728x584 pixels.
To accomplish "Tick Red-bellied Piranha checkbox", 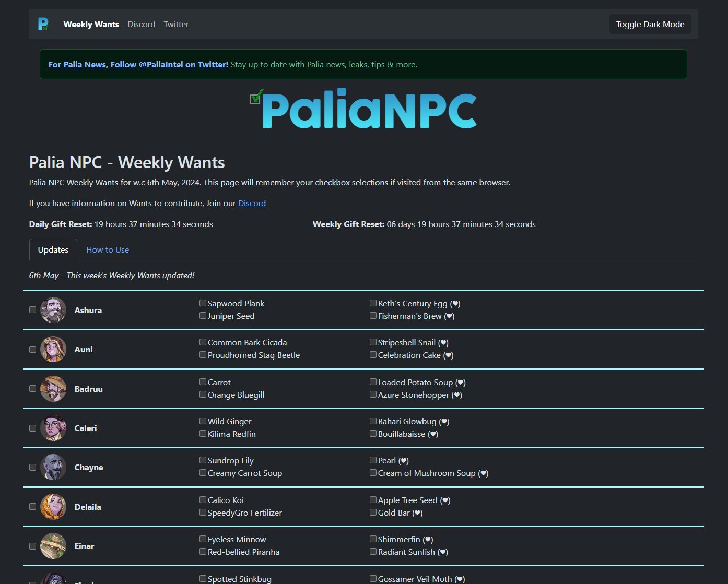I will pos(203,551).
